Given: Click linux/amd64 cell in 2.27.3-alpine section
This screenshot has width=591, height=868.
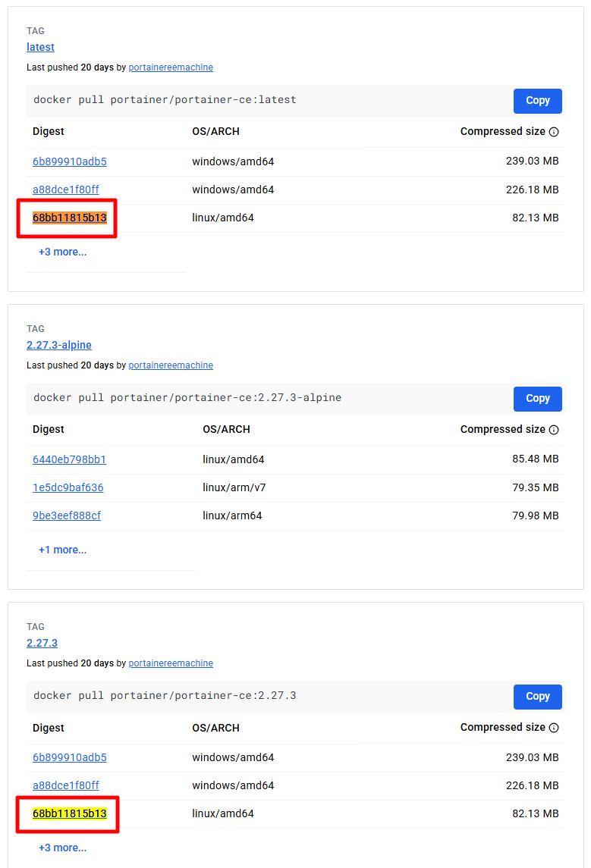Looking at the screenshot, I should [233, 459].
